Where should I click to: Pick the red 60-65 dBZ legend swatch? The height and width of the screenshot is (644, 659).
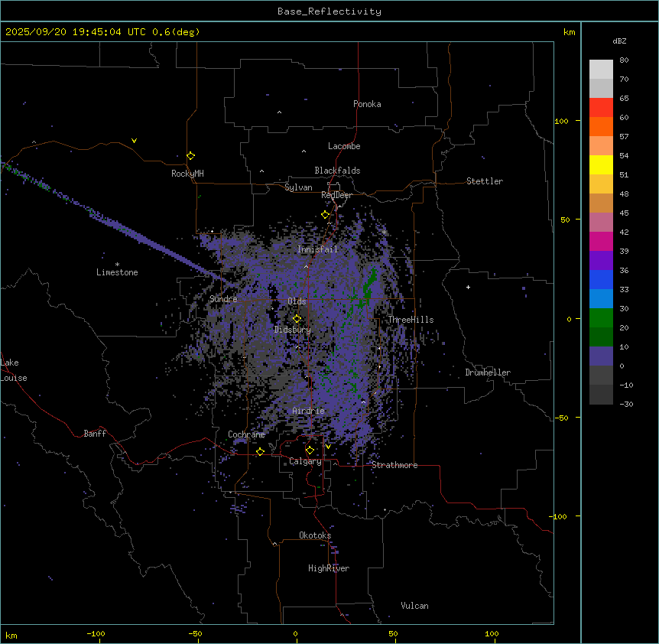point(601,108)
